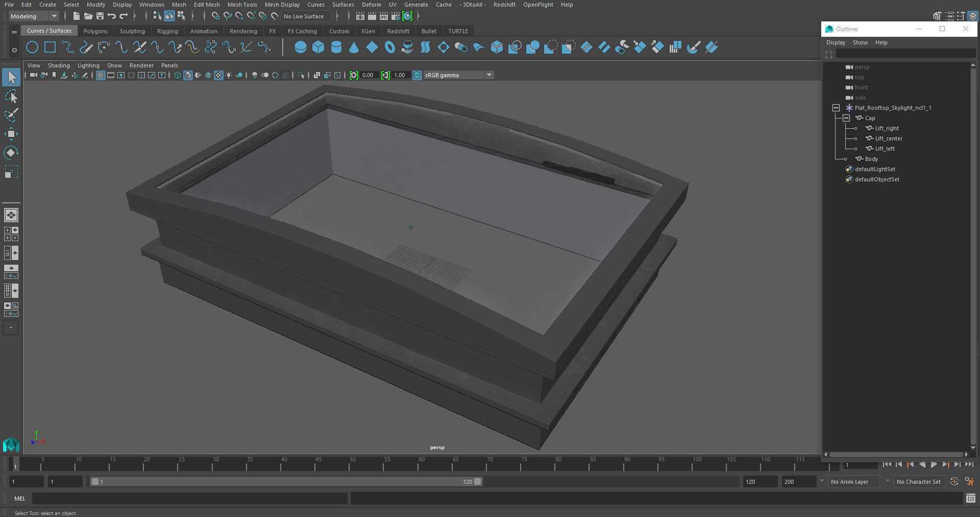Save the current scene
980x517 pixels.
(100, 16)
